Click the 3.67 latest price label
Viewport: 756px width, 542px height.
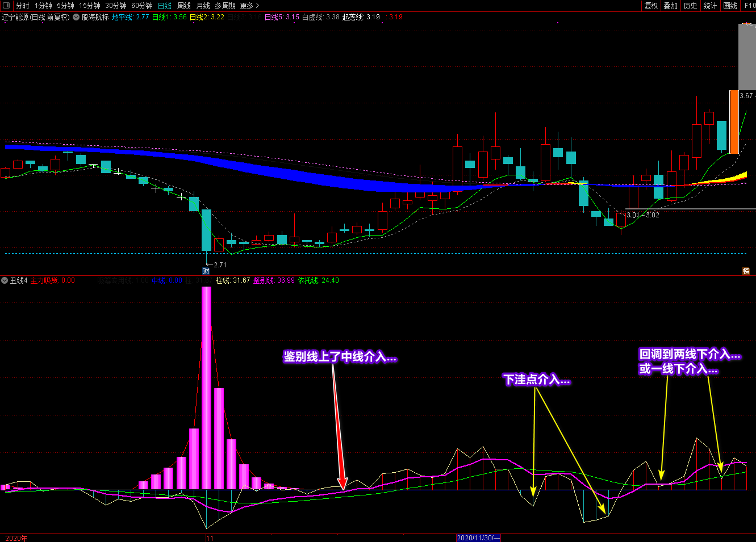[746, 96]
